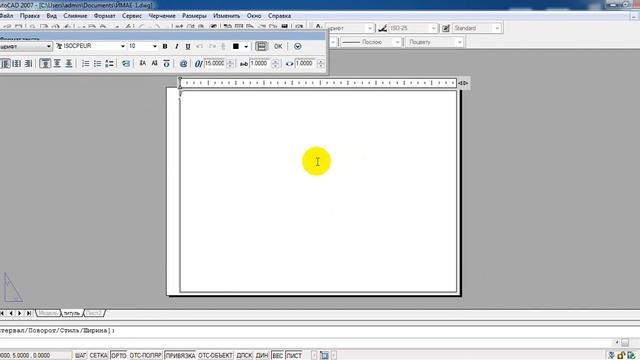
Task: Open the Размеры menu
Action: click(194, 16)
